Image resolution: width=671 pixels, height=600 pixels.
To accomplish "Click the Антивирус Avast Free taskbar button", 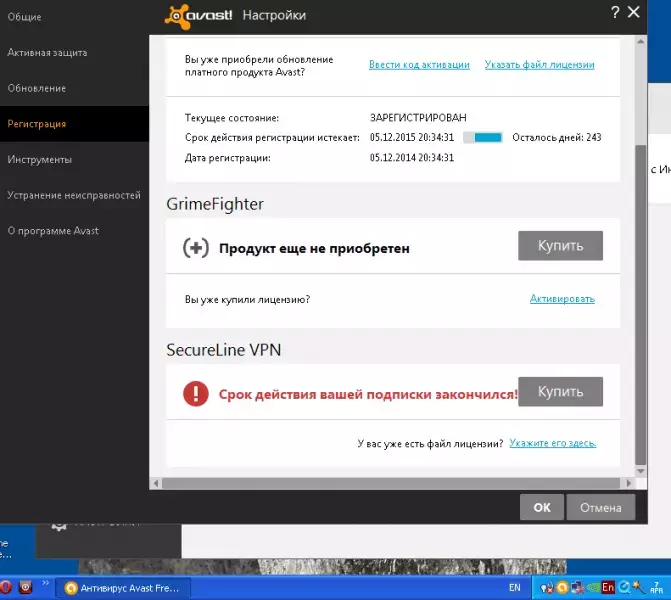I will click(x=122, y=588).
